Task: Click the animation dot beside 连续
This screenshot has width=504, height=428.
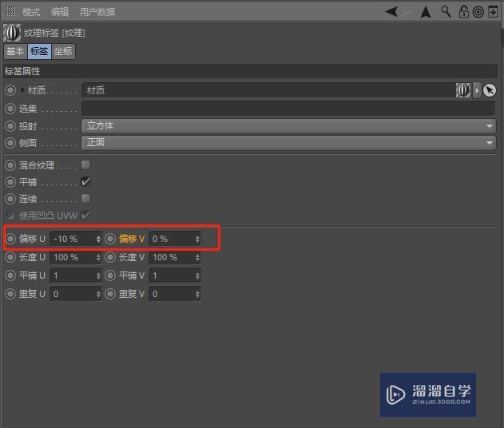Action: click(10, 199)
